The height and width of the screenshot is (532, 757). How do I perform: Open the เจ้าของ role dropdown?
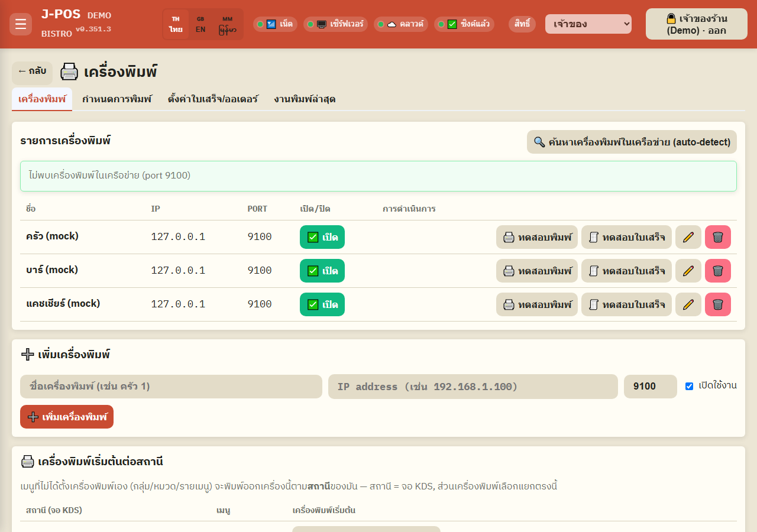click(x=588, y=24)
